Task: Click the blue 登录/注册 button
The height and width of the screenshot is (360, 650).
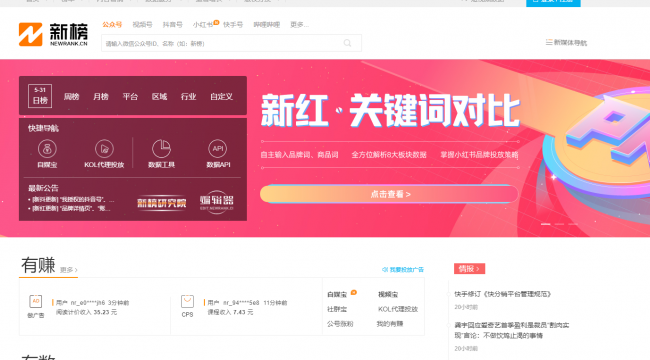Action: point(553,2)
